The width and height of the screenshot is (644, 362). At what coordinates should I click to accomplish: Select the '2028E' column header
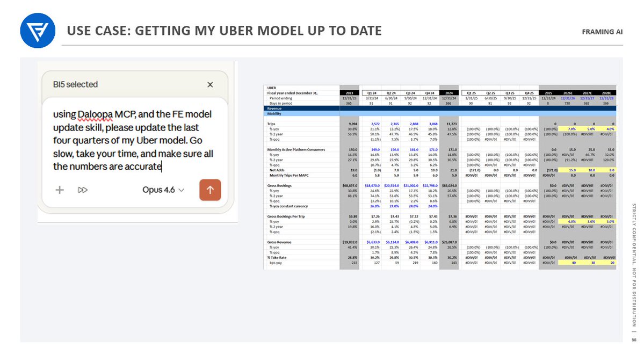coord(606,93)
